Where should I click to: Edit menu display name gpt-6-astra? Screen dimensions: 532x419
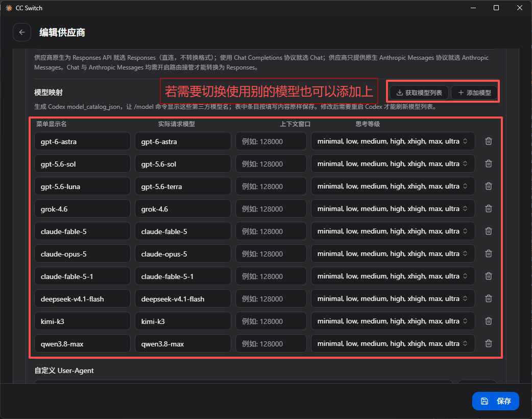tap(82, 141)
